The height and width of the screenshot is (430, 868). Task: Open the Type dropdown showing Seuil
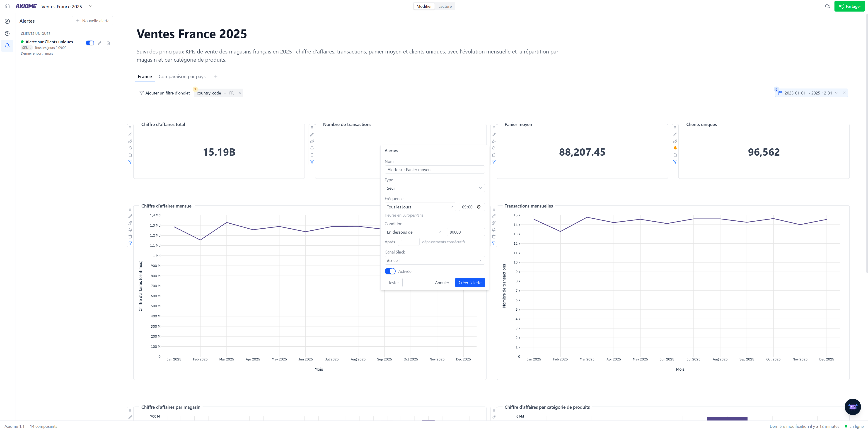point(434,188)
